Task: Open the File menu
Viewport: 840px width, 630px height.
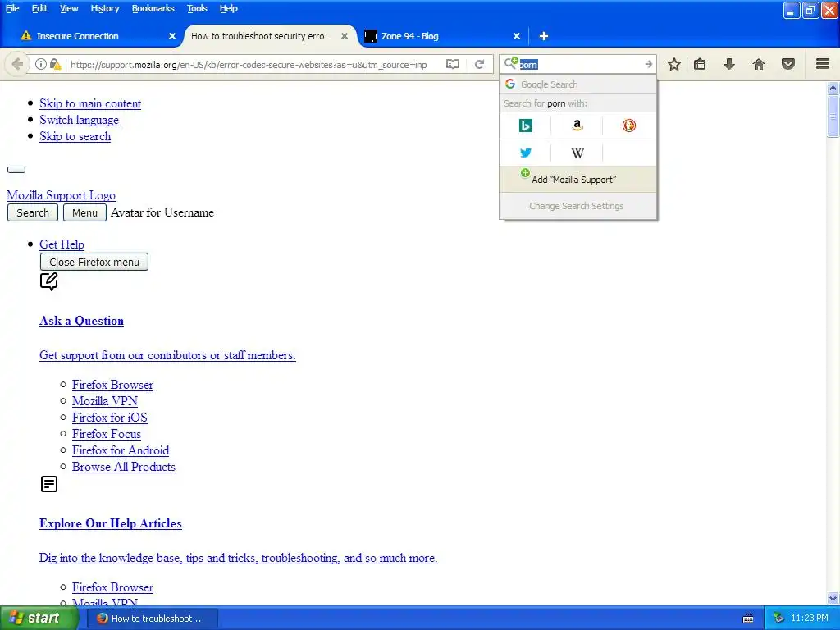Action: [x=12, y=8]
